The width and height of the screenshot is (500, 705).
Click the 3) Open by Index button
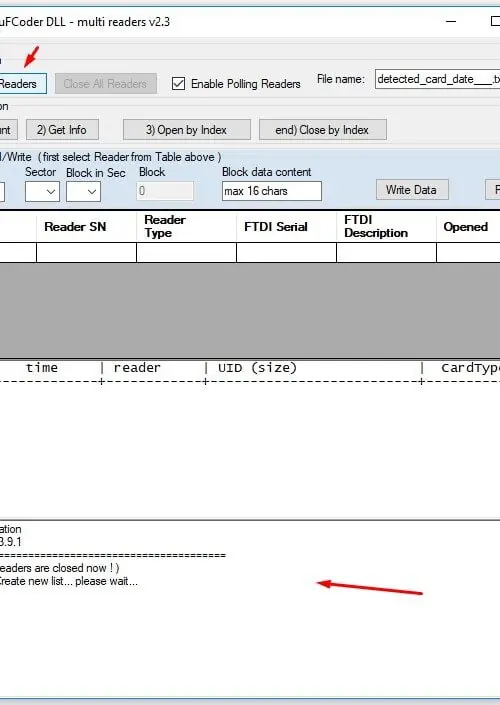tap(187, 130)
